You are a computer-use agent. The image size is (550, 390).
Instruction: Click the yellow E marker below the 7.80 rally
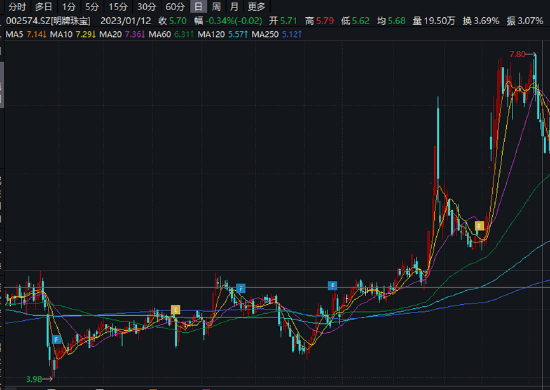(479, 226)
